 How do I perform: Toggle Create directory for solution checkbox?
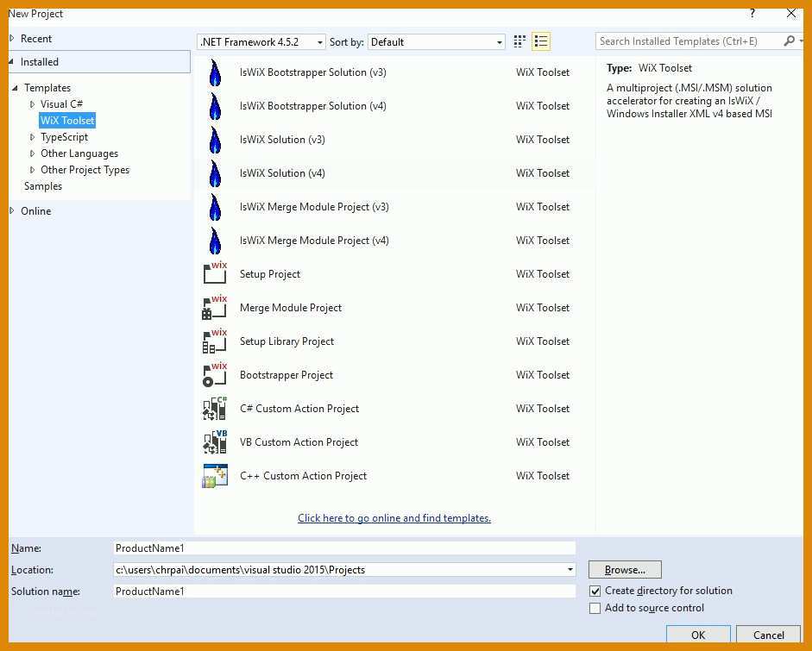click(x=595, y=591)
